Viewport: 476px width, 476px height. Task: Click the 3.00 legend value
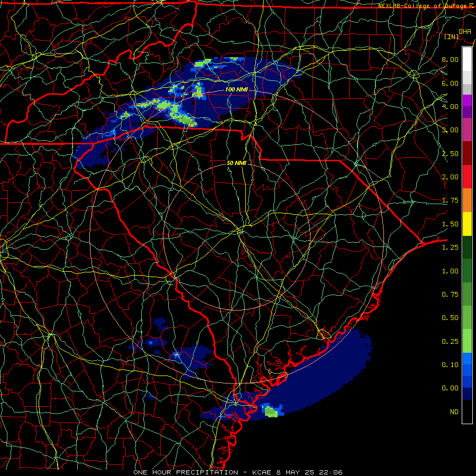click(450, 130)
